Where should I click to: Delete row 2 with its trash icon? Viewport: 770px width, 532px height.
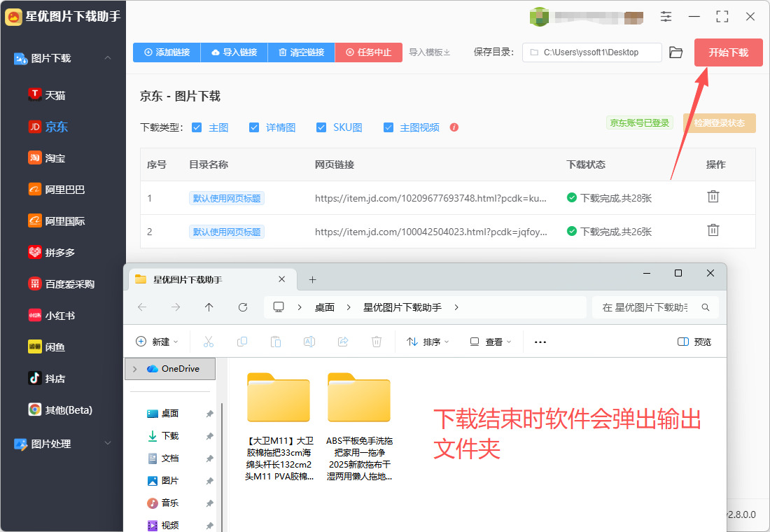click(x=713, y=230)
